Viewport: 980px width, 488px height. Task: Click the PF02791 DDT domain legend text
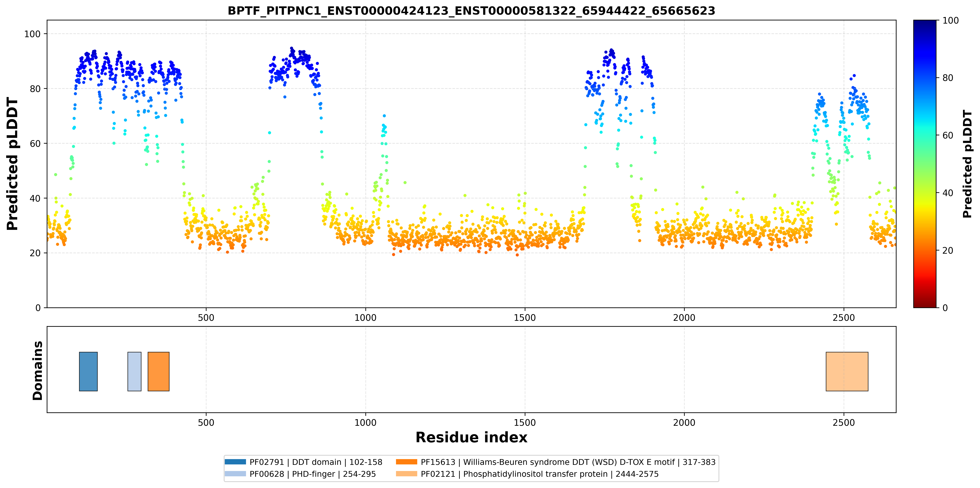316,462
